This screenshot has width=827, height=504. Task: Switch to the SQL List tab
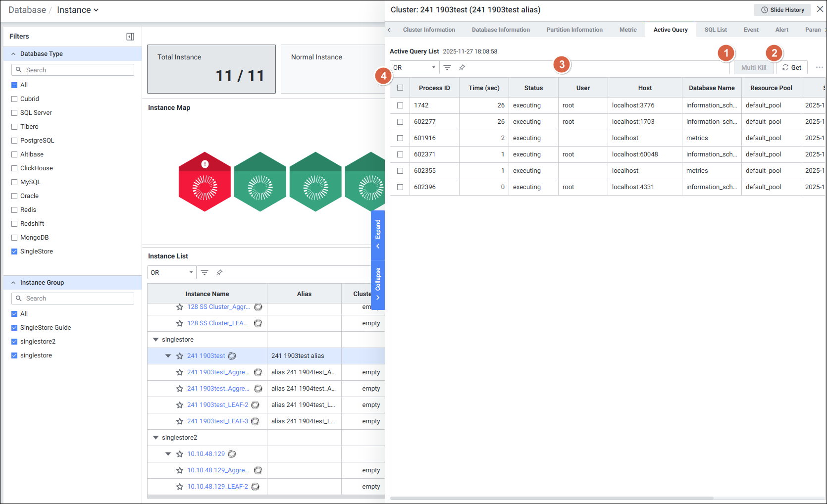pos(715,30)
